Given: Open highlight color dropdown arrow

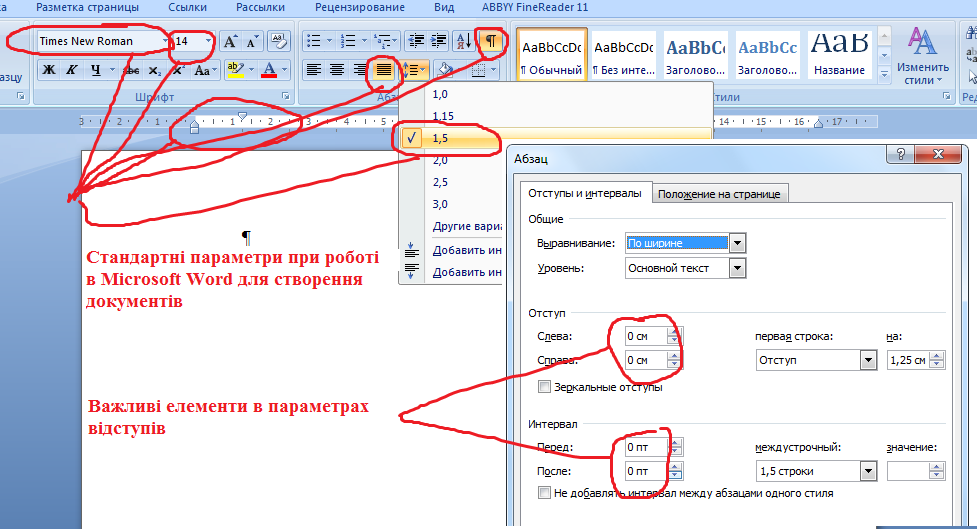Looking at the screenshot, I should pos(251,70).
